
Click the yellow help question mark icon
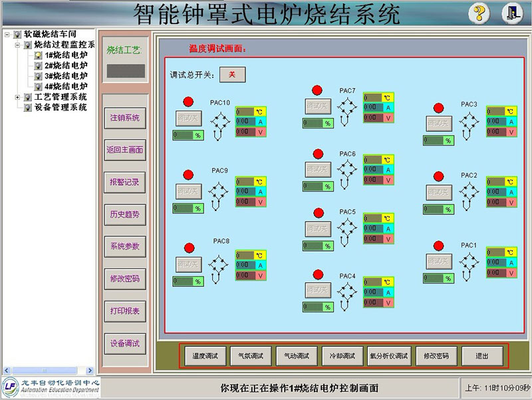click(x=479, y=13)
